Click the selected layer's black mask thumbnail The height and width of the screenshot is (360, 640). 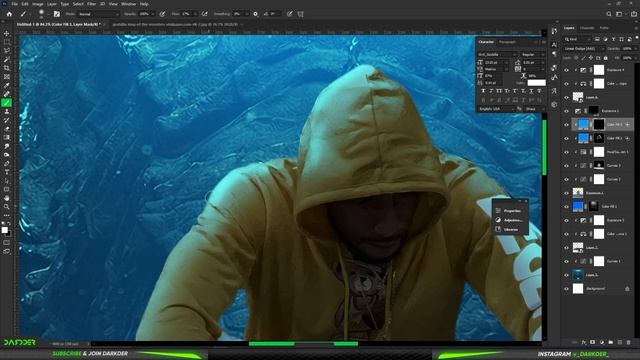click(x=599, y=124)
